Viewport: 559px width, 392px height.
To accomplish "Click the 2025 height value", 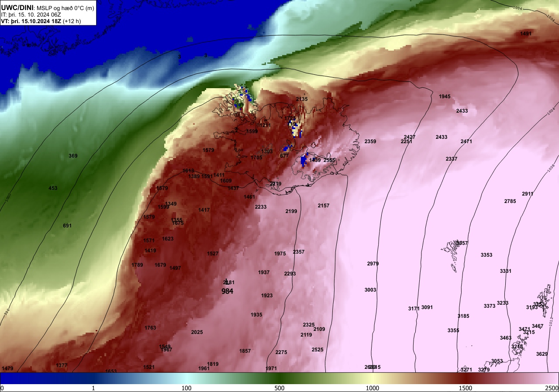I will [197, 332].
